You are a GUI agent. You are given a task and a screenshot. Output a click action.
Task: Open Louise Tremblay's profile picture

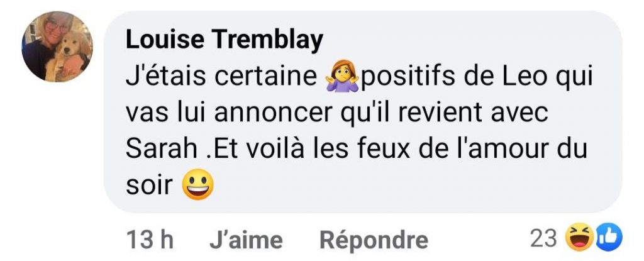pos(57,47)
